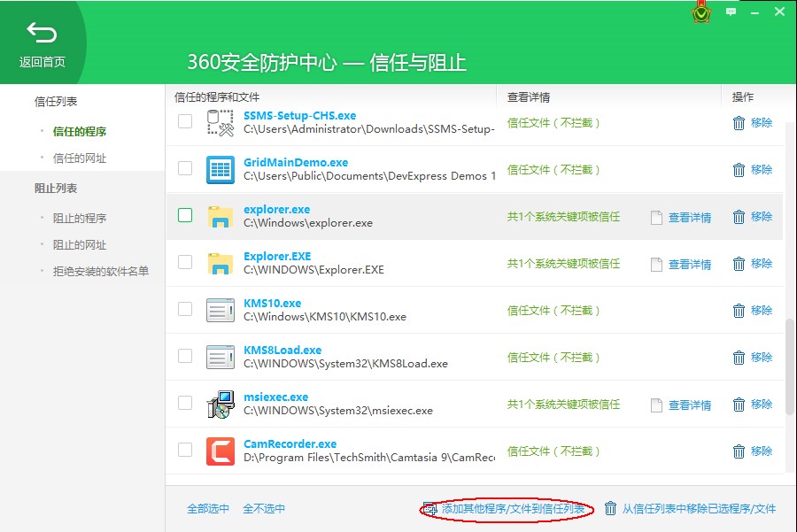Click document icon in explorer.exe row

tap(657, 218)
